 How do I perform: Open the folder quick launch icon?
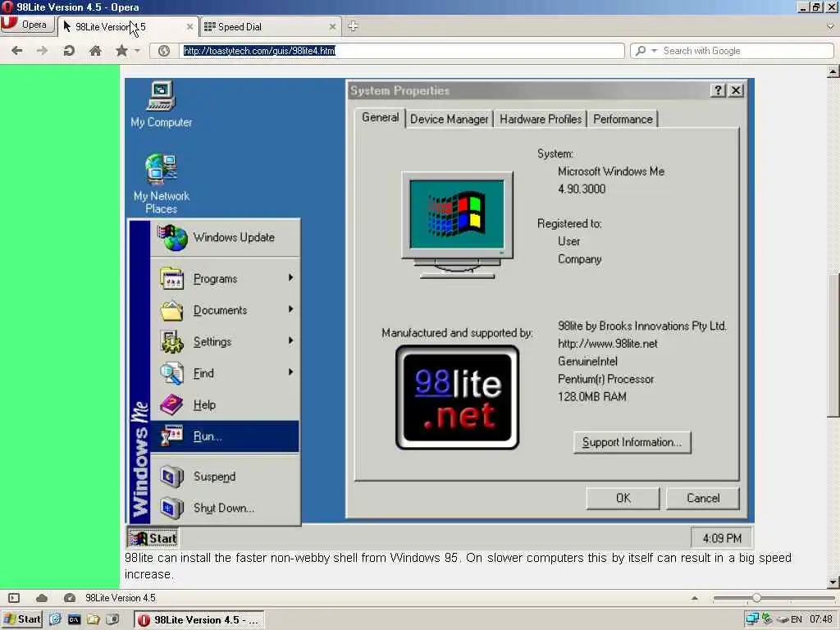coord(94,620)
